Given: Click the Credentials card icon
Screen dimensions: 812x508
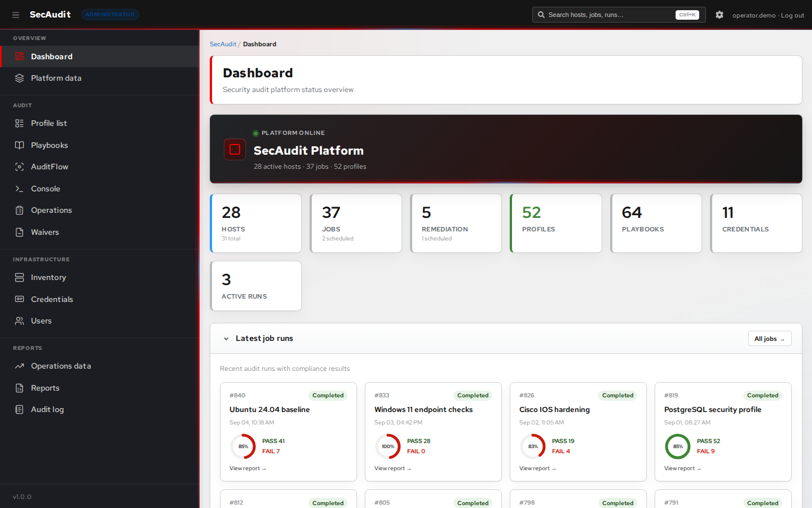Looking at the screenshot, I should click(19, 299).
